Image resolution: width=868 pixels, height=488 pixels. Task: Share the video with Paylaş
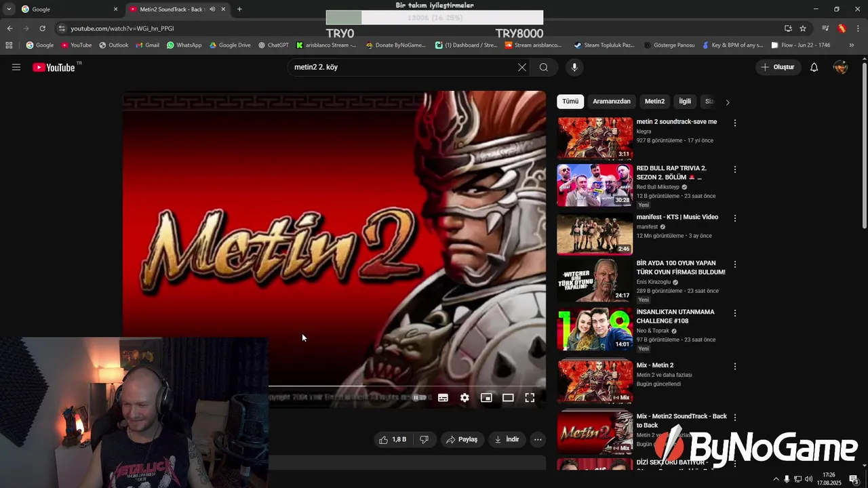coord(462,439)
